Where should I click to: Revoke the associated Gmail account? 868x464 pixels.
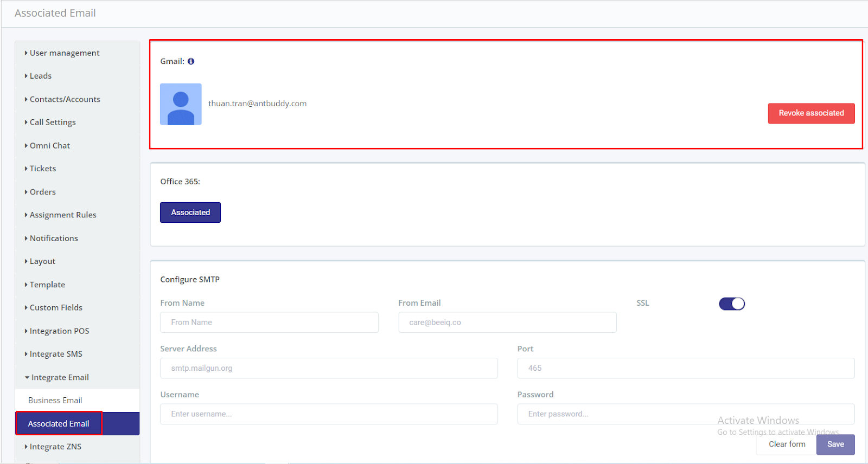(x=811, y=113)
